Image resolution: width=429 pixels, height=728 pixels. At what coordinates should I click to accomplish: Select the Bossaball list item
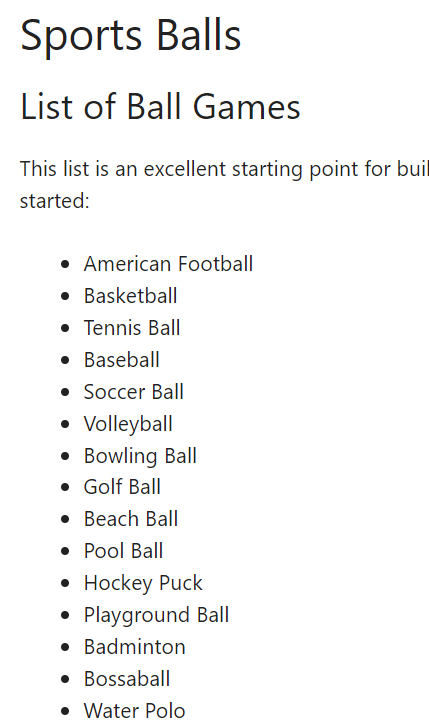[x=127, y=679]
